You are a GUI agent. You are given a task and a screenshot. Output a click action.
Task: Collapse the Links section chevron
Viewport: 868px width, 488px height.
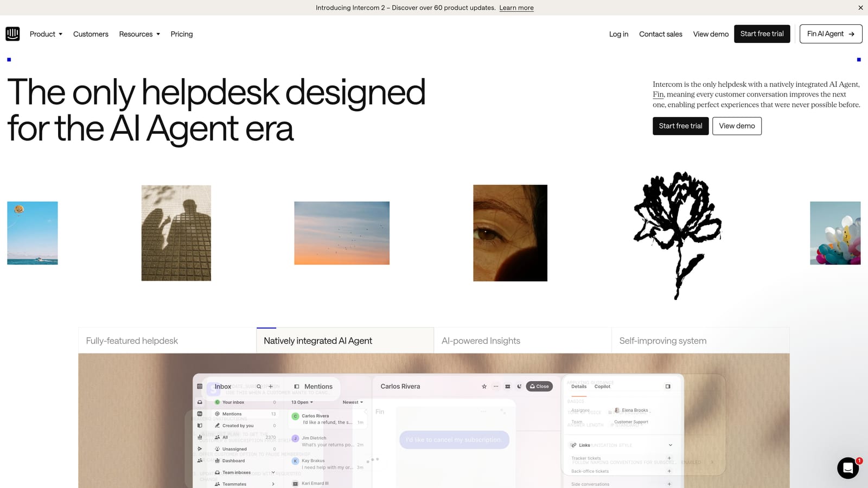671,445
